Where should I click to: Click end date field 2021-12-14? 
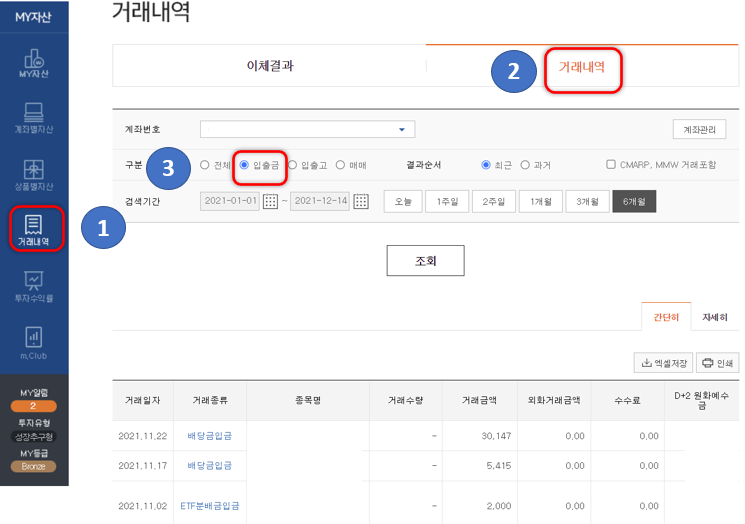(320, 201)
